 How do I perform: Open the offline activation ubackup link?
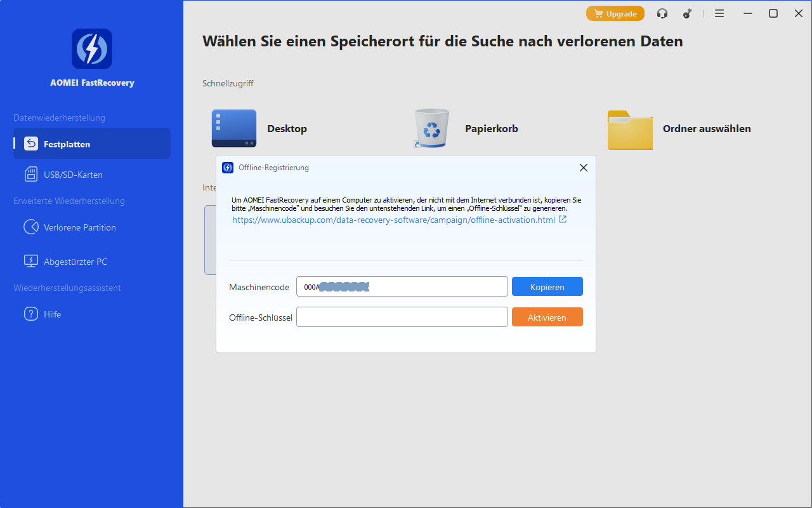tap(393, 220)
